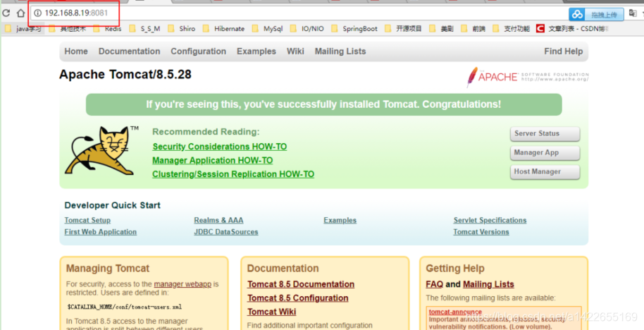Click the $CATALINA_HOME/conf/tomcat-users.xml path text
The width and height of the screenshot is (644, 330).
pos(125,307)
